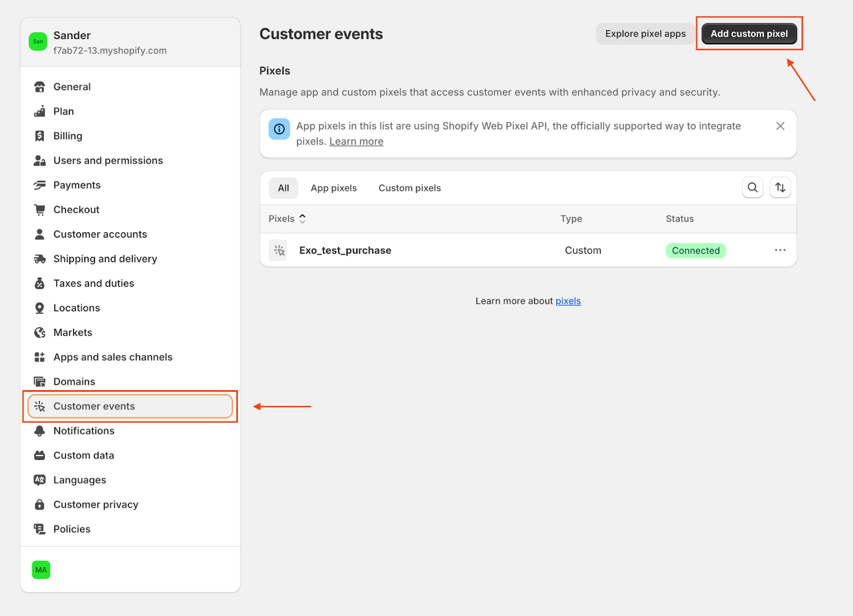Click the Markets globe icon

coord(39,333)
